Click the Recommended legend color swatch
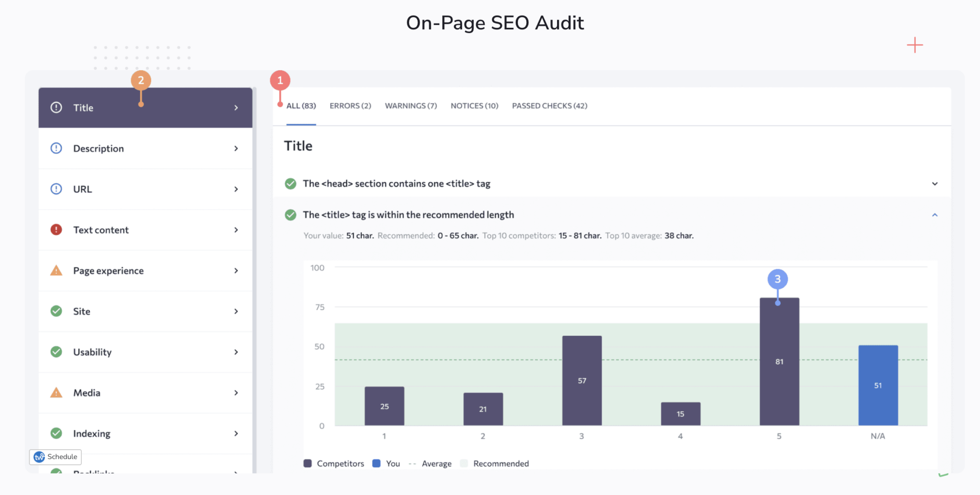The width and height of the screenshot is (980, 495). (x=464, y=463)
